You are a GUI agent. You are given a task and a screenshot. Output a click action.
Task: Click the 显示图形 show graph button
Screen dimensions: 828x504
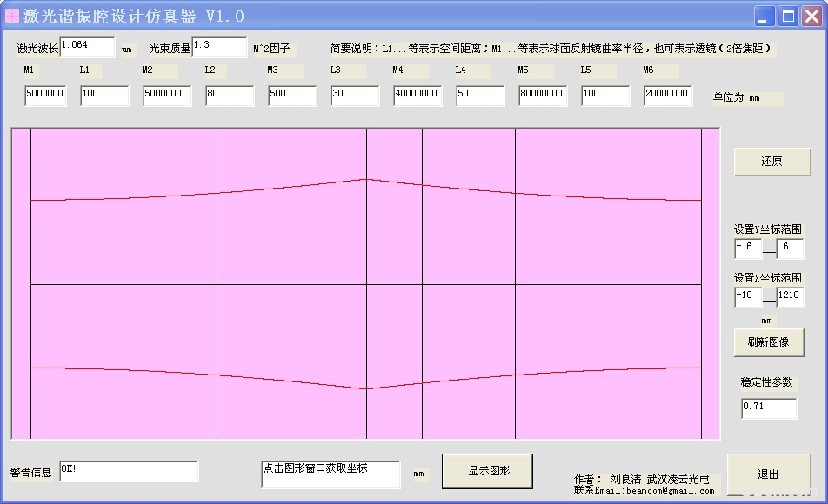(x=487, y=471)
